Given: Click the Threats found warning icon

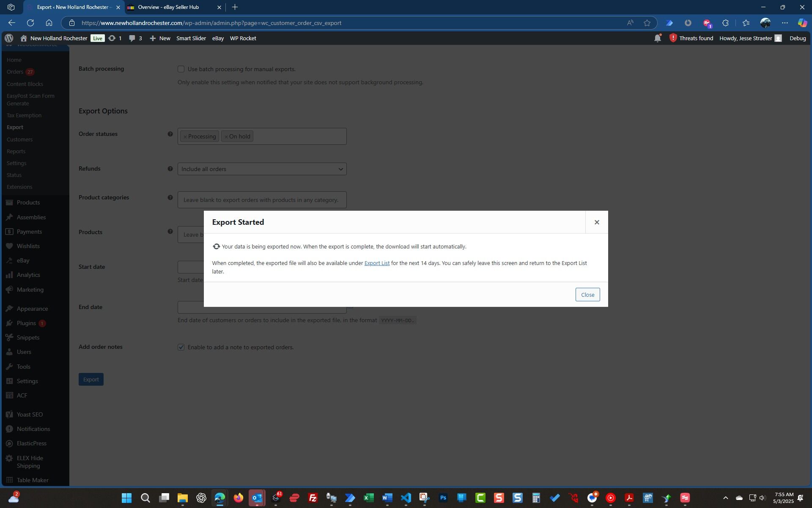Looking at the screenshot, I should point(673,38).
